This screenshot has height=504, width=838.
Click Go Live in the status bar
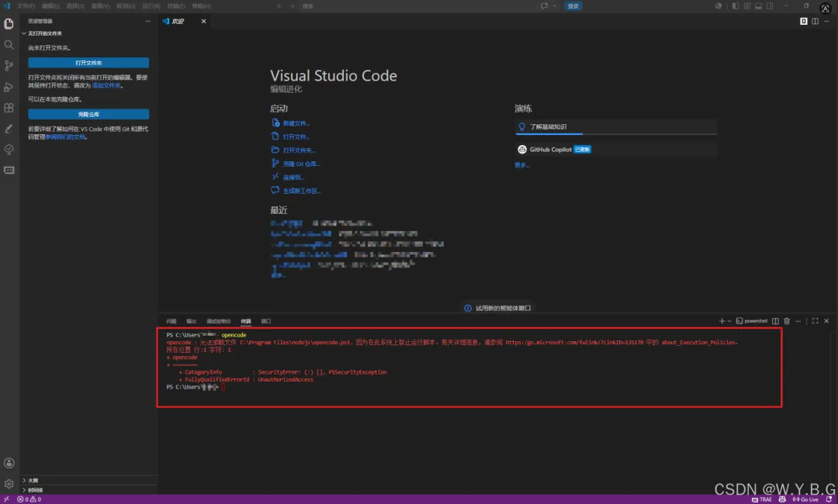[805, 499]
